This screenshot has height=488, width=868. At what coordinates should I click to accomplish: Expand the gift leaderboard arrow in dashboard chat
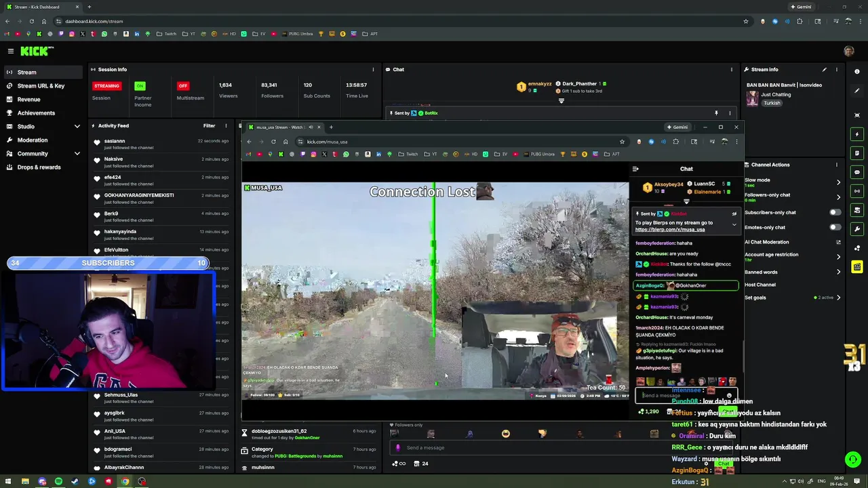(561, 101)
